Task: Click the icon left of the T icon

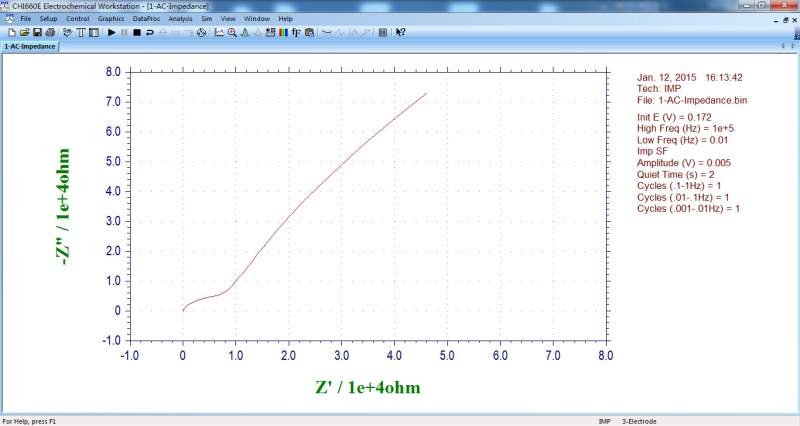Action: click(x=67, y=32)
